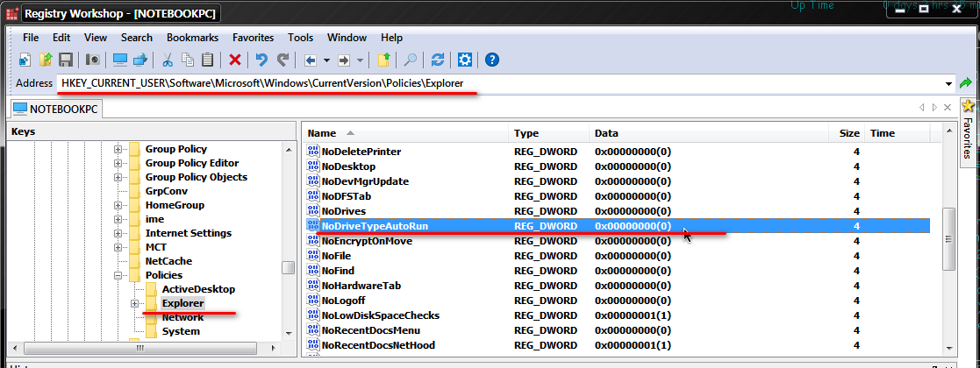Open local registry via monitor icon
This screenshot has width=980, height=368.
[x=120, y=60]
